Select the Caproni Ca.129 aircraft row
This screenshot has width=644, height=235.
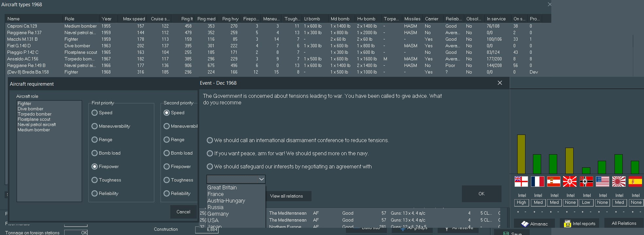pos(278,26)
